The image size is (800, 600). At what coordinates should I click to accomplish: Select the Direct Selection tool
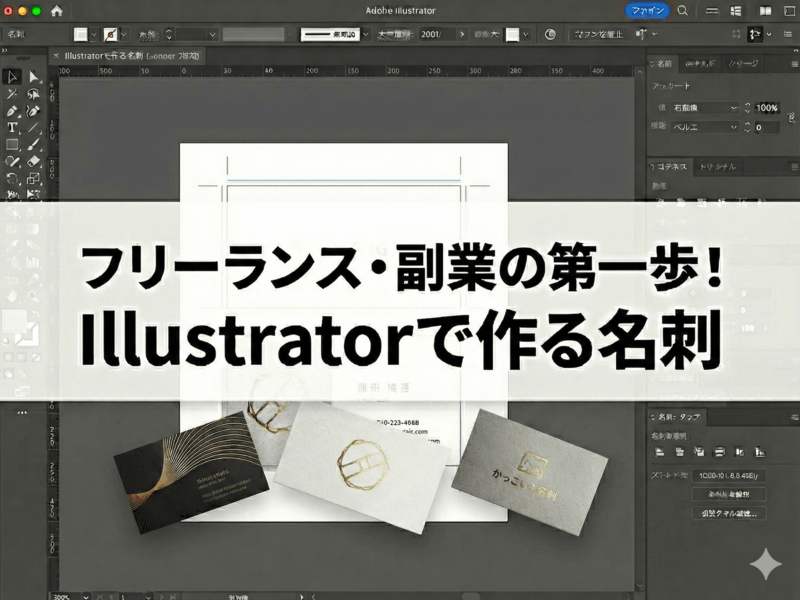(34, 77)
